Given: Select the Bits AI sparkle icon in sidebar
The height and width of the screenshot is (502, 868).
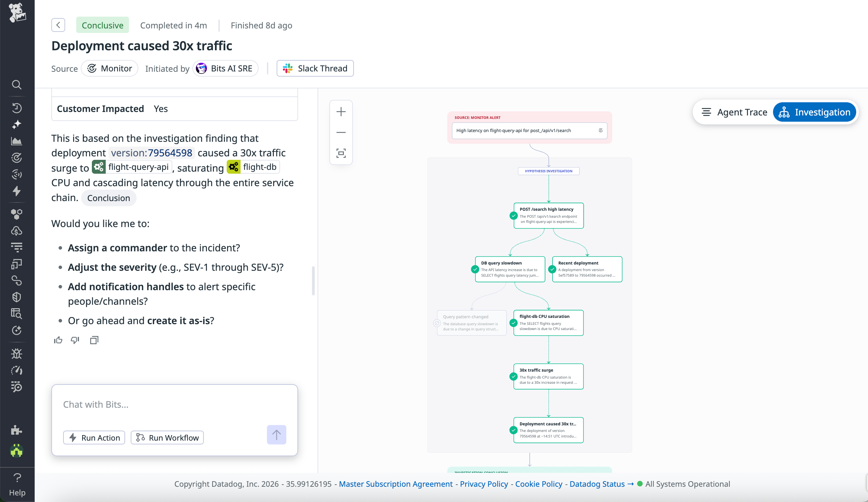Looking at the screenshot, I should click(x=16, y=124).
